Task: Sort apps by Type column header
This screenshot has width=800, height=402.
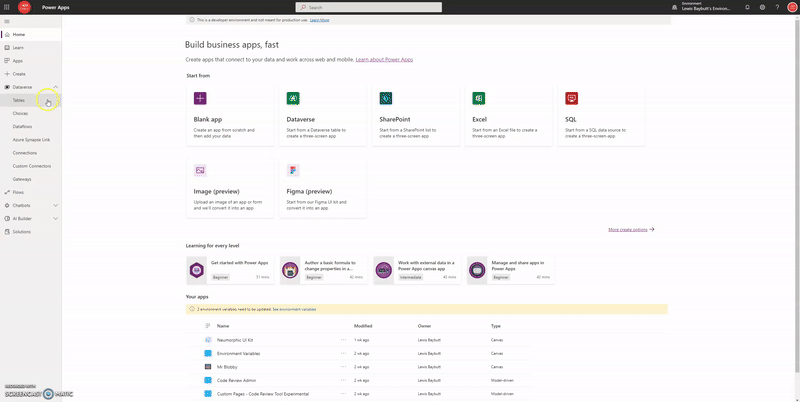Action: click(x=495, y=326)
